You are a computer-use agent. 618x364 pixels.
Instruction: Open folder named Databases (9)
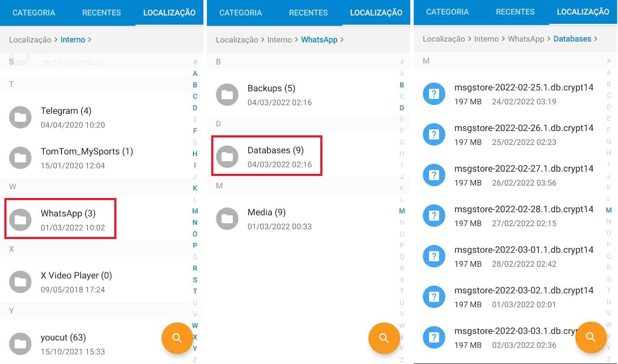pos(276,150)
